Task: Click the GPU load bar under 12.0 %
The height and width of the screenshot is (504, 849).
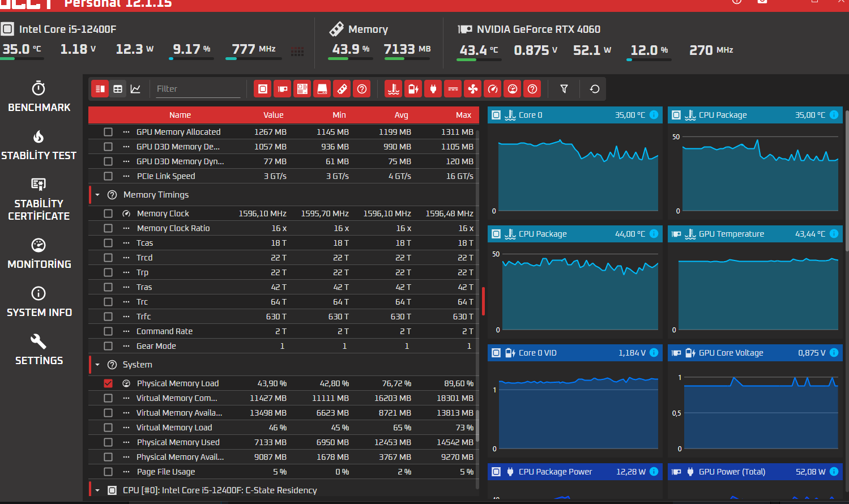Action: coord(649,59)
